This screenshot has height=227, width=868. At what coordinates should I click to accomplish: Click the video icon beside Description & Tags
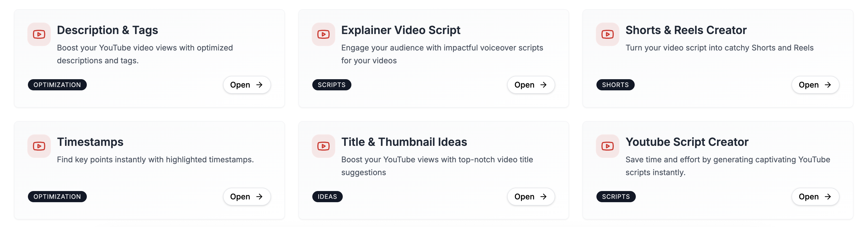39,34
